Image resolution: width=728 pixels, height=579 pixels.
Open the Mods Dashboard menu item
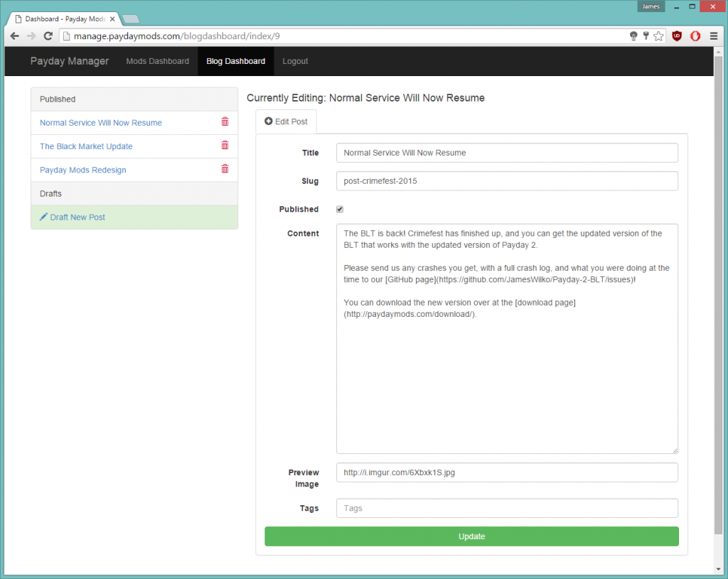click(x=157, y=61)
